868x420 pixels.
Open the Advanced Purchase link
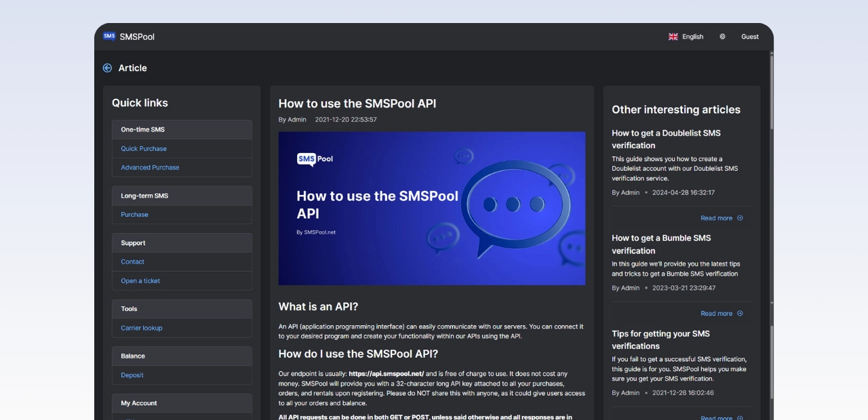pyautogui.click(x=150, y=167)
